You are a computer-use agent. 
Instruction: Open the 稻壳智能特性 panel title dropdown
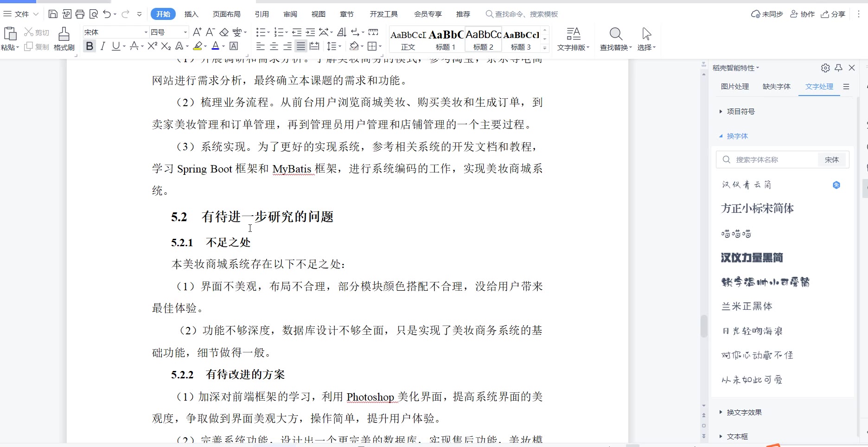(736, 68)
